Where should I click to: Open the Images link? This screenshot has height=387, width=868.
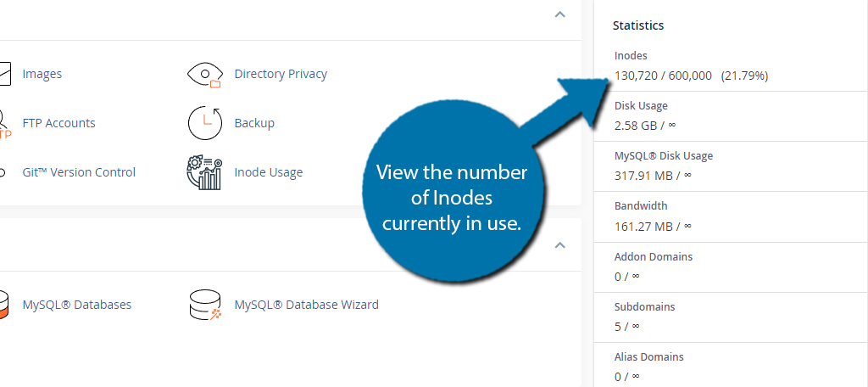(42, 74)
